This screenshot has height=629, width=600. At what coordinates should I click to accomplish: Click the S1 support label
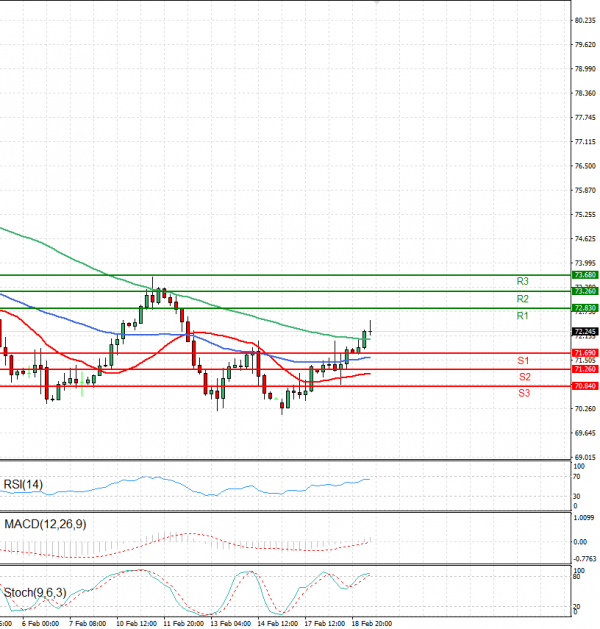tap(523, 361)
